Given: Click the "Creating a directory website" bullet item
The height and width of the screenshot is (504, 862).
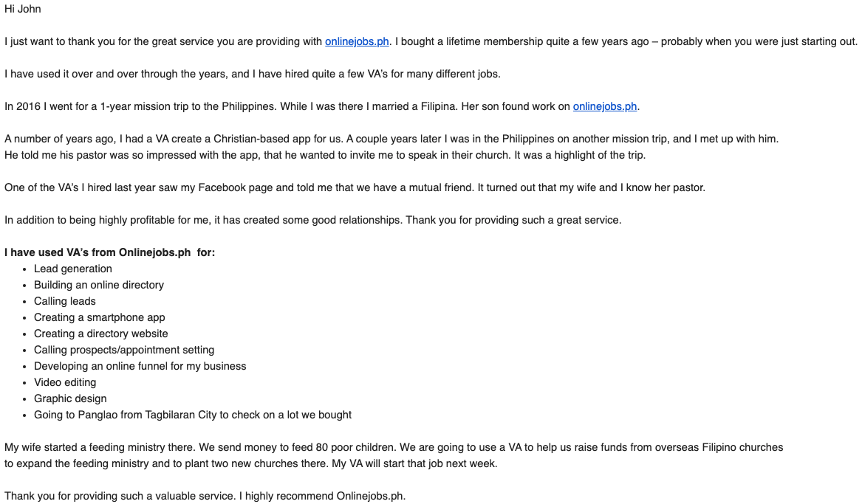Looking at the screenshot, I should [x=101, y=334].
